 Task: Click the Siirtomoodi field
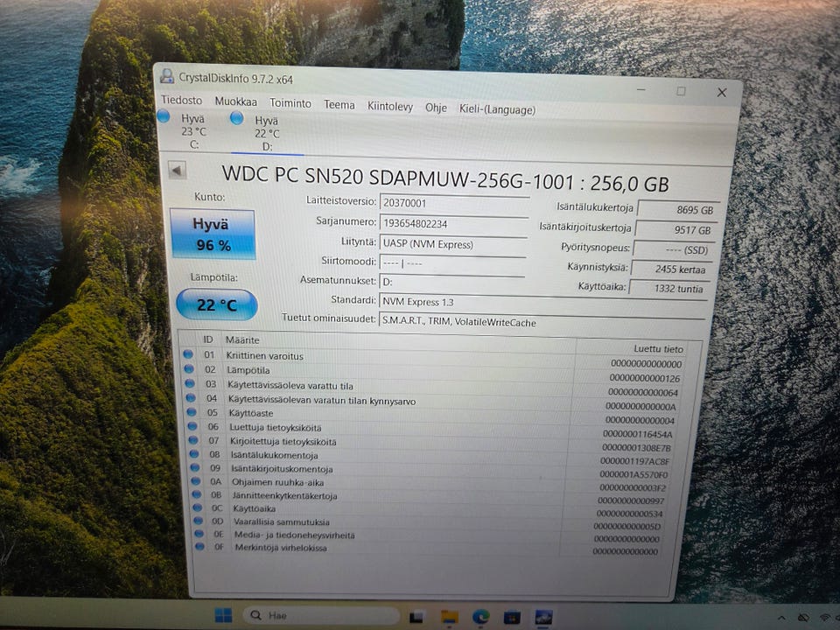pos(452,263)
